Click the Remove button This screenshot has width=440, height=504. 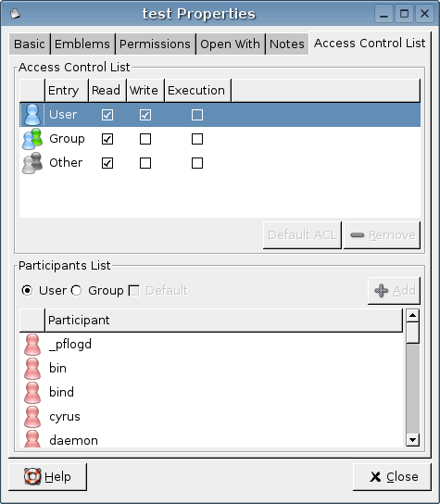pyautogui.click(x=382, y=235)
